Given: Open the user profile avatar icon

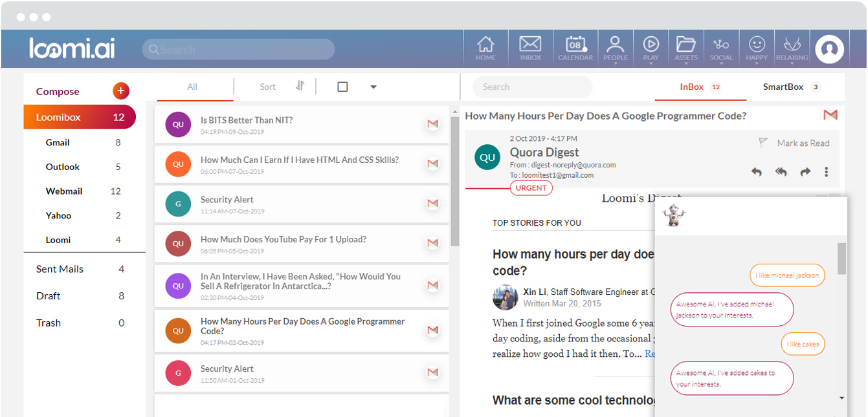Looking at the screenshot, I should 829,49.
